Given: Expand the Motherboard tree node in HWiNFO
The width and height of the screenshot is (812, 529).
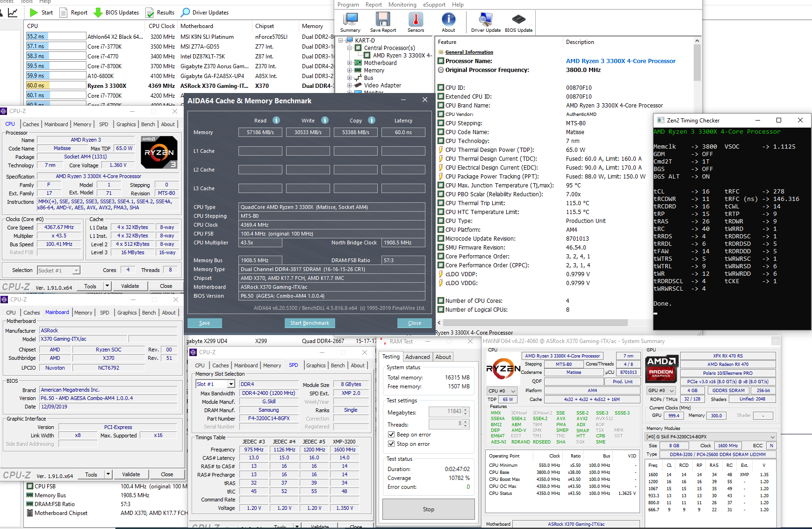Looking at the screenshot, I should point(350,63).
